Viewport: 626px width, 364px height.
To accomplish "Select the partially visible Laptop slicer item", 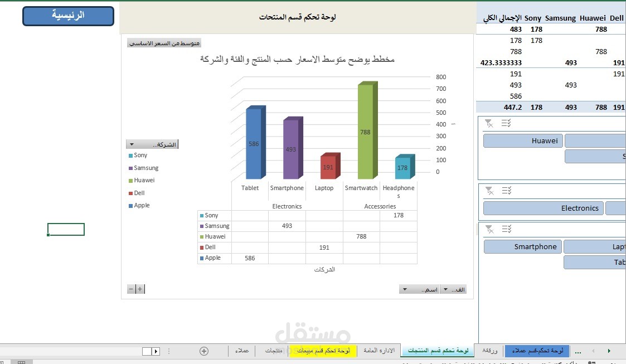I will point(595,246).
